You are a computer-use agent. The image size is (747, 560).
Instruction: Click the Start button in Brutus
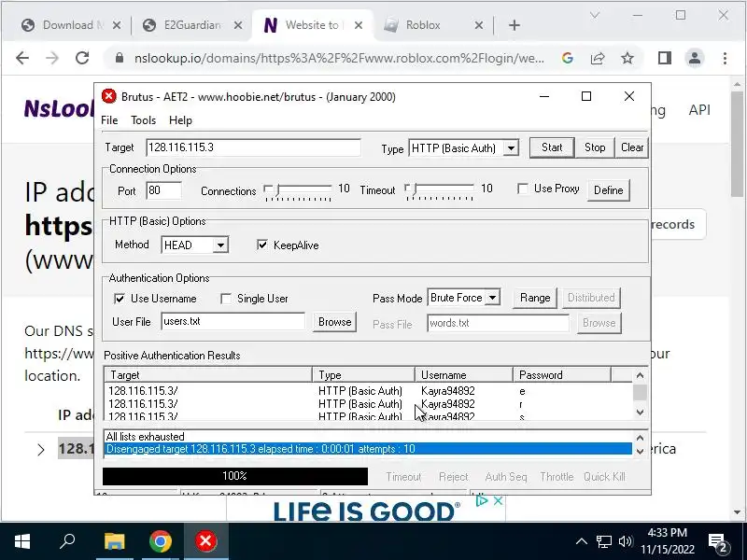point(552,147)
